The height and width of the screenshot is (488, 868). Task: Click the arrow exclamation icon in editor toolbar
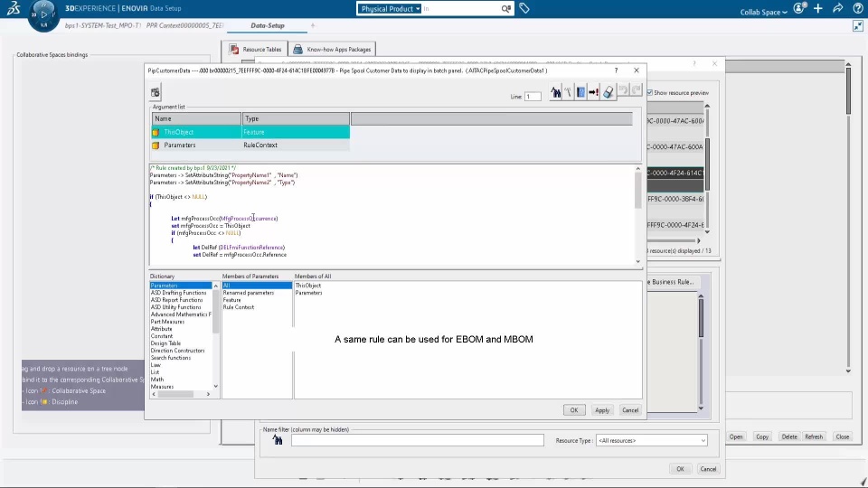point(593,92)
